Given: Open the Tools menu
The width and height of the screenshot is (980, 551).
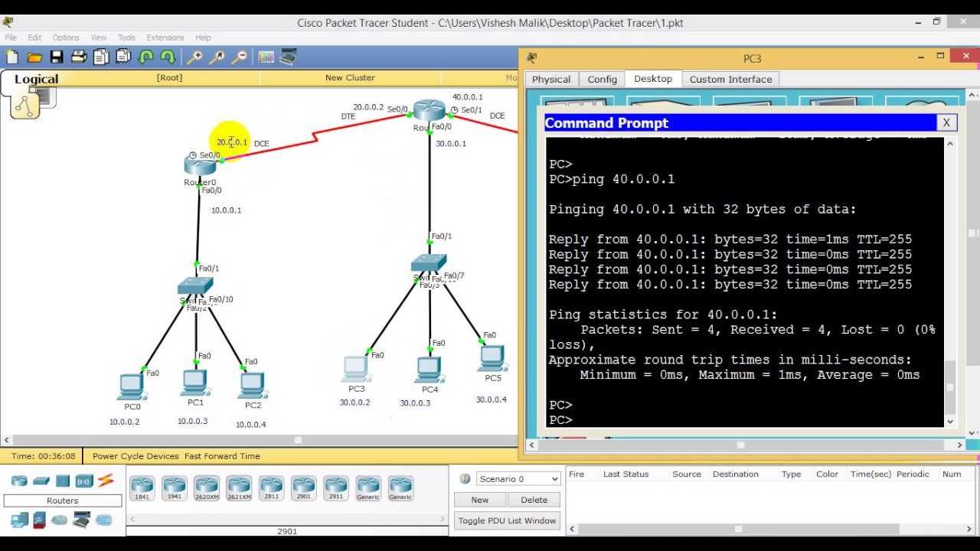Looking at the screenshot, I should pos(126,37).
